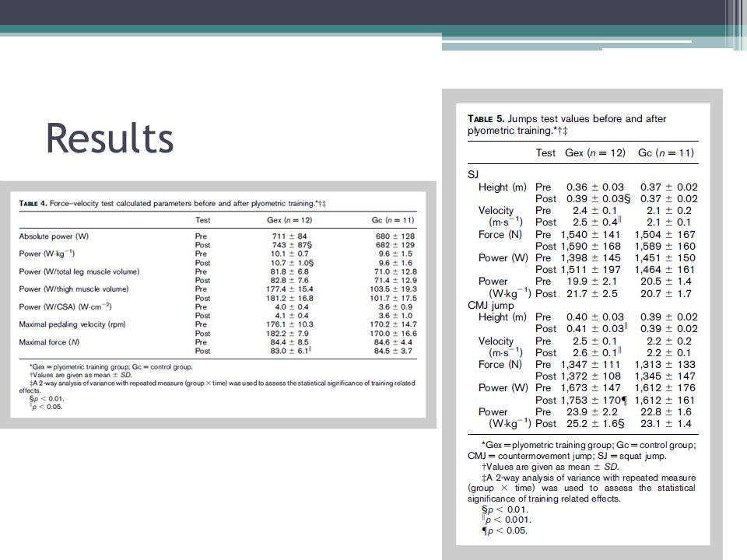Click the "Maximal pedaling velocity (rpm)" label
Image resolution: width=747 pixels, height=560 pixels.
72,324
